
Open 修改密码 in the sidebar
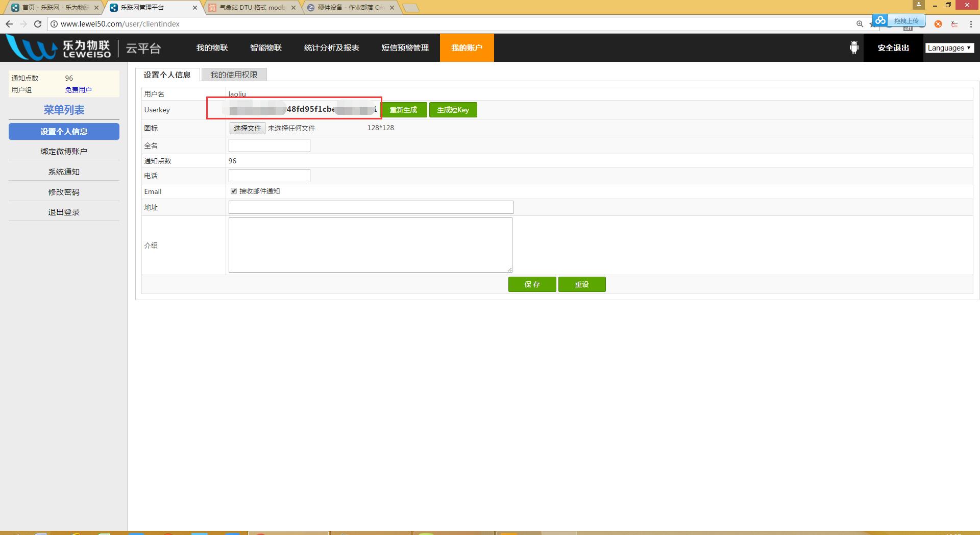click(x=64, y=192)
